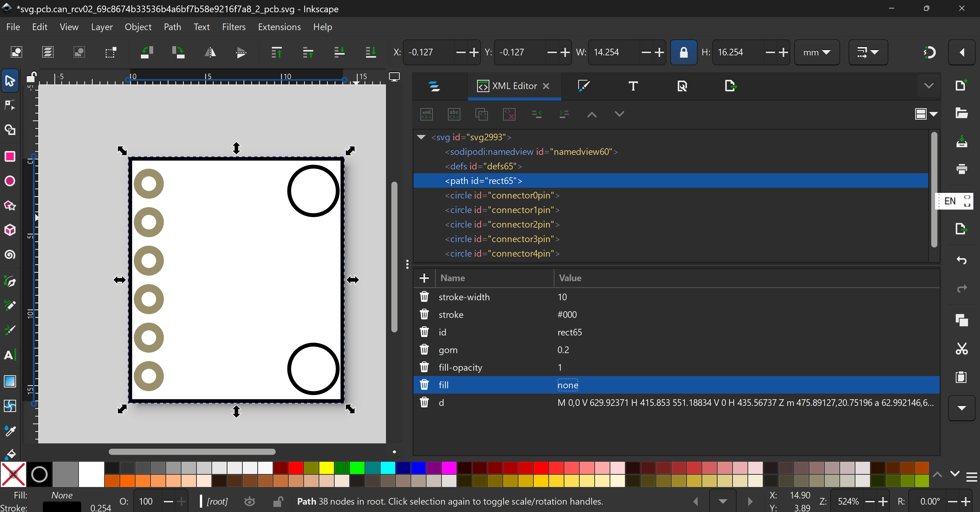Open the mm units dropdown

817,53
